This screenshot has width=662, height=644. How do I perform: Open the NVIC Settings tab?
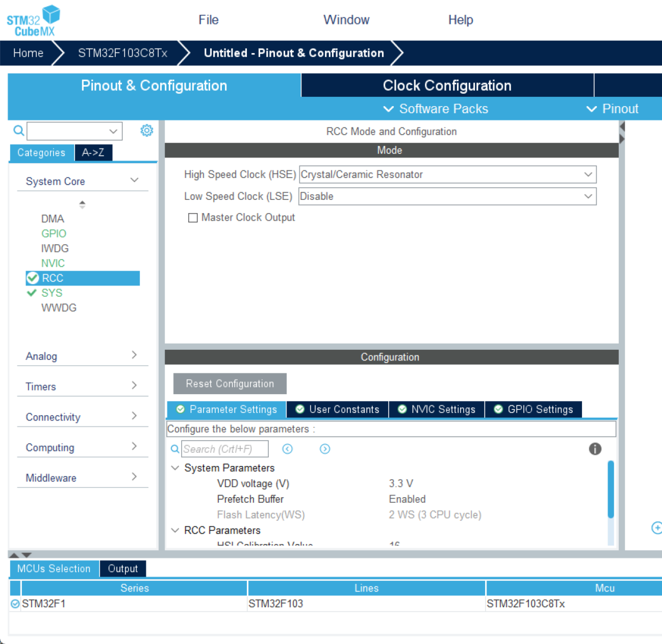coord(436,409)
